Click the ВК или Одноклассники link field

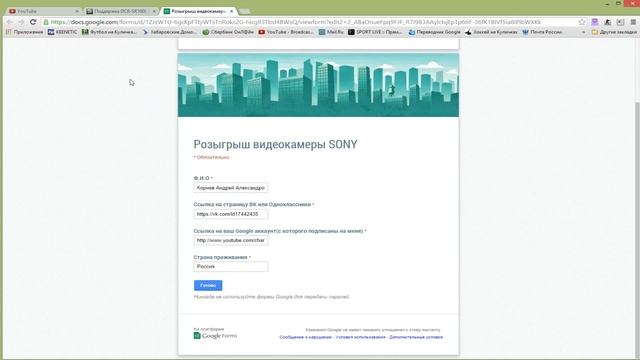tap(231, 214)
